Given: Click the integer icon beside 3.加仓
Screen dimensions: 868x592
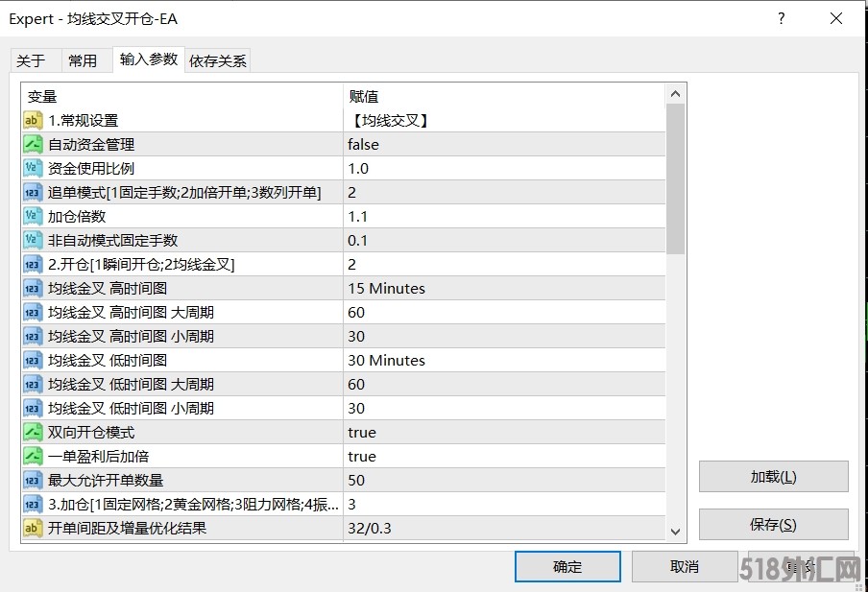Looking at the screenshot, I should tap(33, 504).
